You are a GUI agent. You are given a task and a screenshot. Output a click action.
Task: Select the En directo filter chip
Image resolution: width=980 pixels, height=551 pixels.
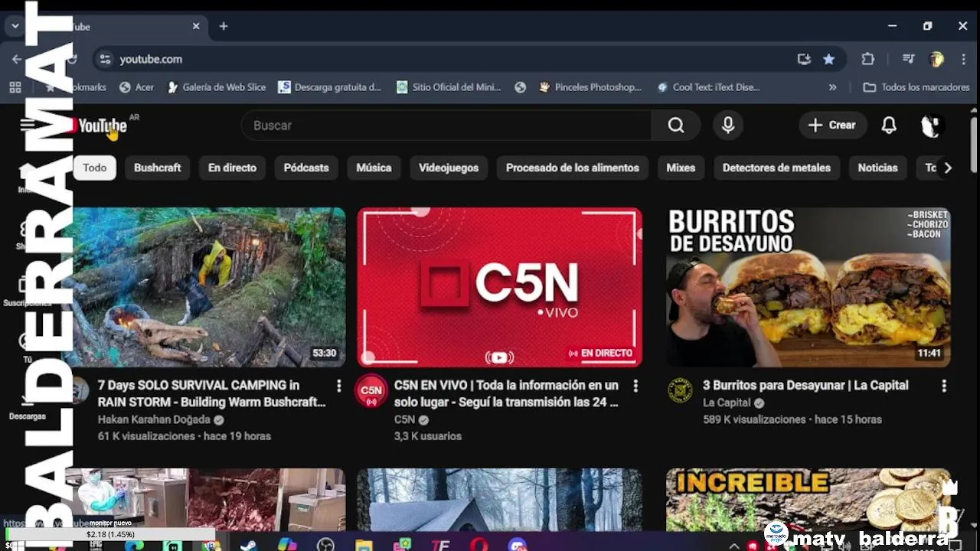232,168
